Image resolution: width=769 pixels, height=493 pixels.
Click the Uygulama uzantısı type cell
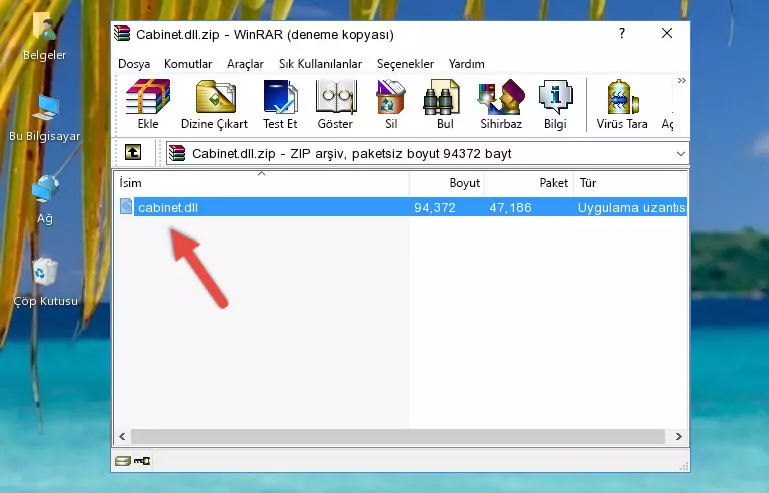(631, 208)
